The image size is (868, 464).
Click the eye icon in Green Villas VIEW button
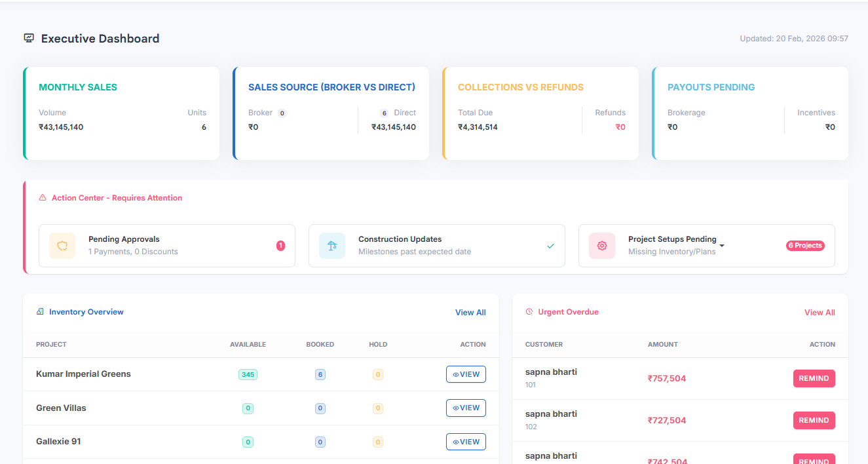[457, 408]
